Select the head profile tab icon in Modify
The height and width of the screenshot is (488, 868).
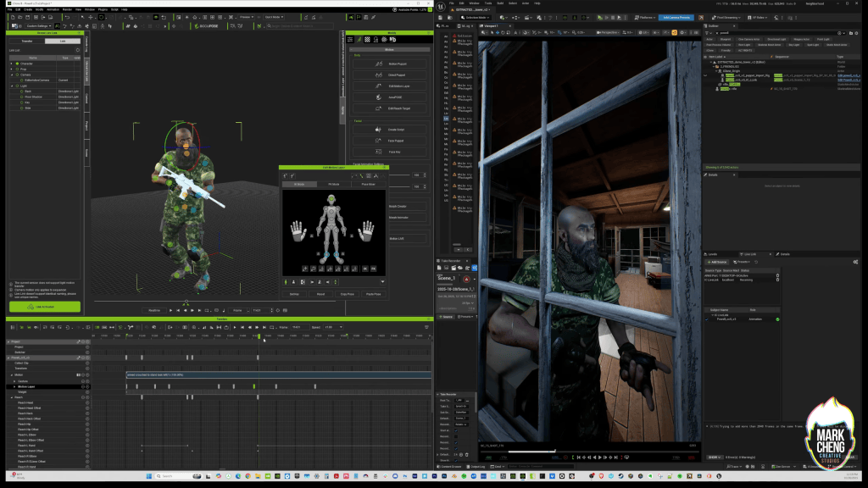(x=376, y=39)
